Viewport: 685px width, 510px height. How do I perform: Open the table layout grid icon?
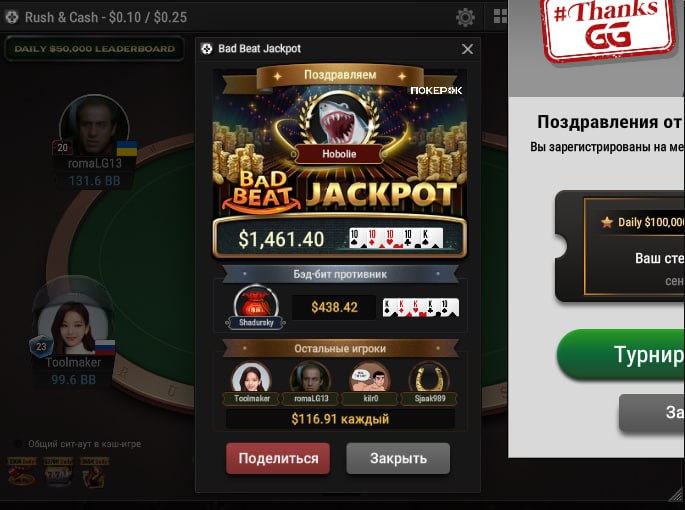click(x=500, y=17)
